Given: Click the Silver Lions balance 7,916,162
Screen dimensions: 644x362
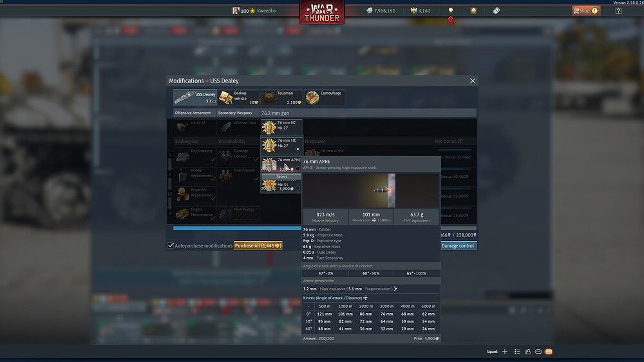Looking at the screenshot, I should pos(381,11).
